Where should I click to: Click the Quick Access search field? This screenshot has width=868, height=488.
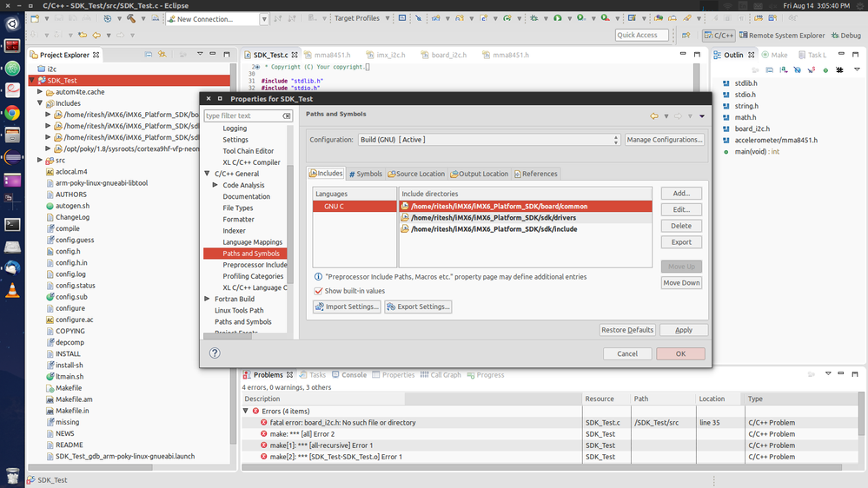[x=642, y=35]
